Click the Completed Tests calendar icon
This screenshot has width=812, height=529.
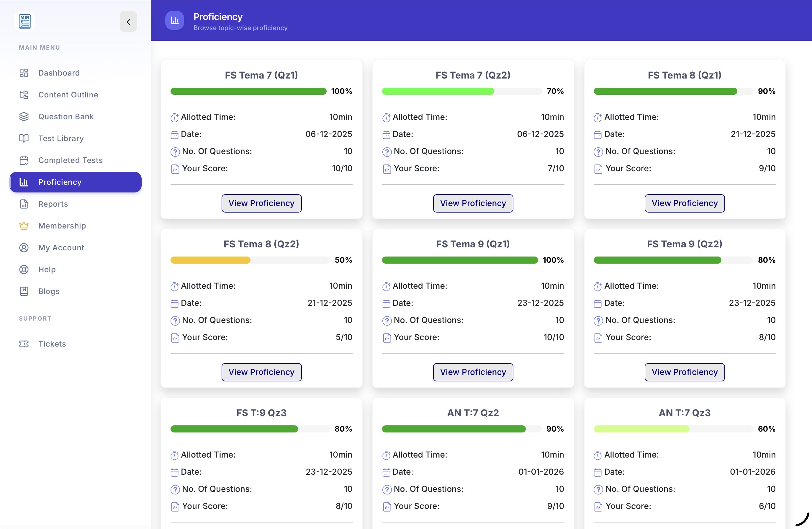pos(24,160)
